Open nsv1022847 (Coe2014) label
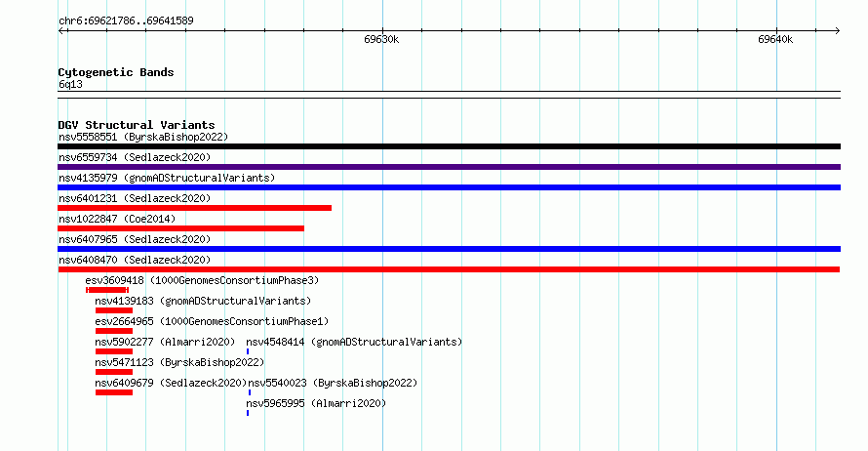The width and height of the screenshot is (868, 451). tap(117, 219)
